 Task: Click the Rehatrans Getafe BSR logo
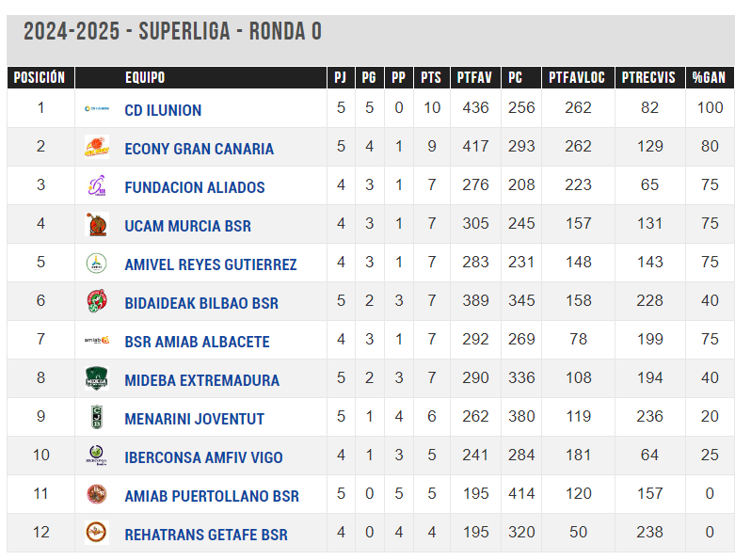point(97,533)
